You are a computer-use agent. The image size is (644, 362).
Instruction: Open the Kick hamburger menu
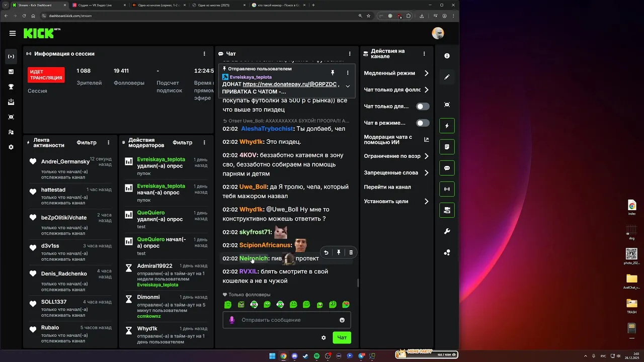point(12,33)
